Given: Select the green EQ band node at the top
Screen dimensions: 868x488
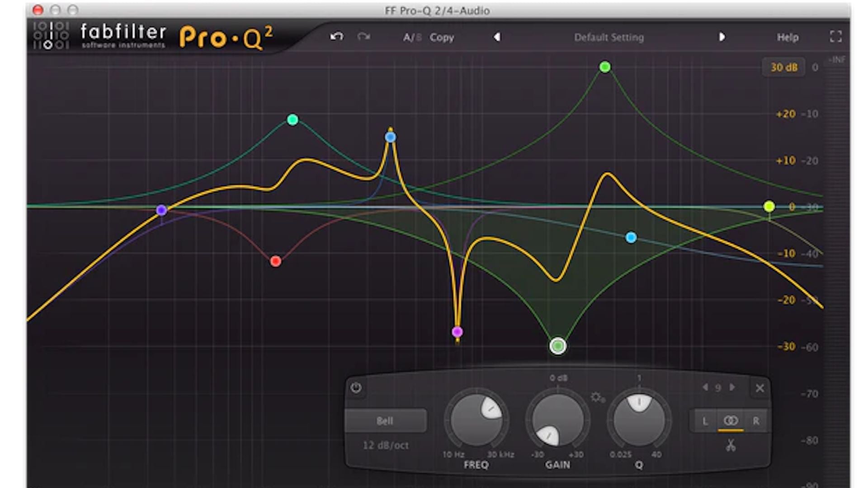Looking at the screenshot, I should pos(605,67).
